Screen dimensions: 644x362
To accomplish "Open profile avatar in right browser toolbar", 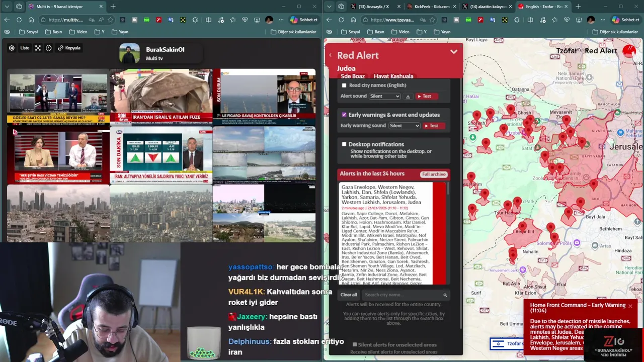I will pyautogui.click(x=591, y=20).
